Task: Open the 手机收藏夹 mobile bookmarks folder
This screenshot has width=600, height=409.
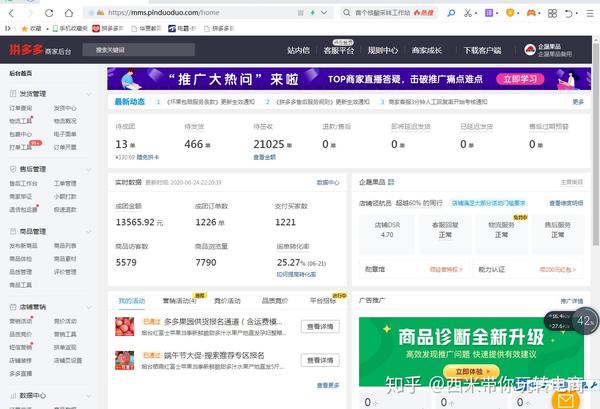Action: click(x=70, y=28)
